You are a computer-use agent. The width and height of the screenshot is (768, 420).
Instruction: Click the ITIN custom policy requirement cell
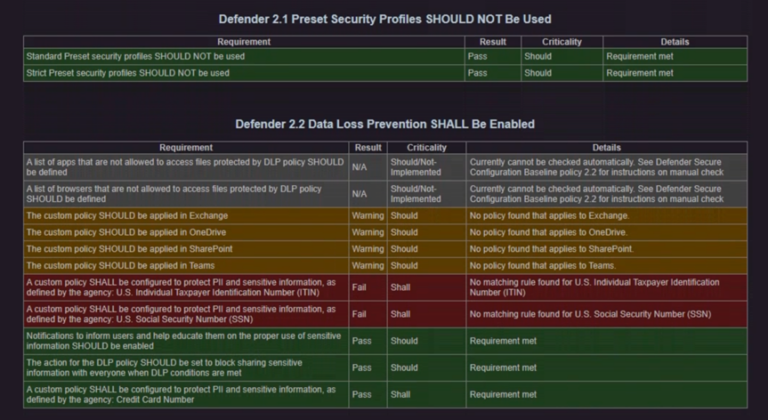185,287
